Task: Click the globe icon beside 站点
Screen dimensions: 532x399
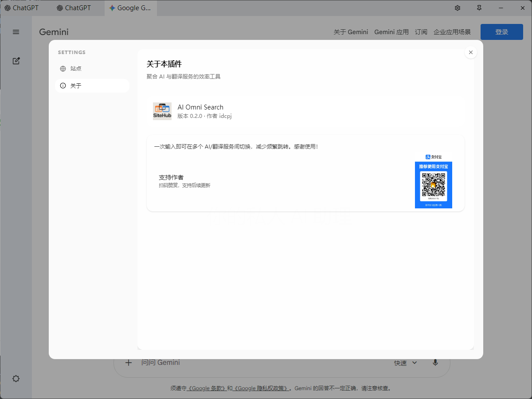Action: click(x=63, y=69)
